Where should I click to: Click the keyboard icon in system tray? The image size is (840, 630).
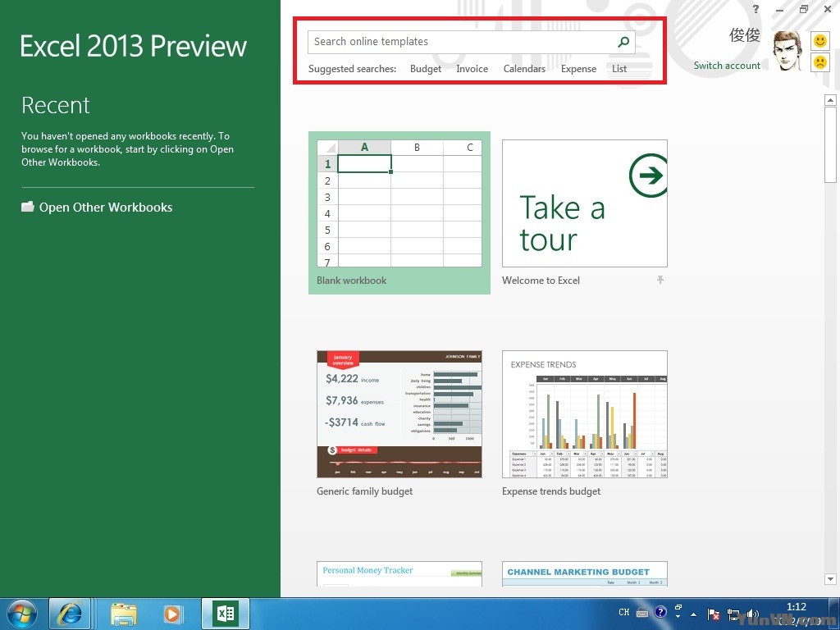(x=641, y=613)
